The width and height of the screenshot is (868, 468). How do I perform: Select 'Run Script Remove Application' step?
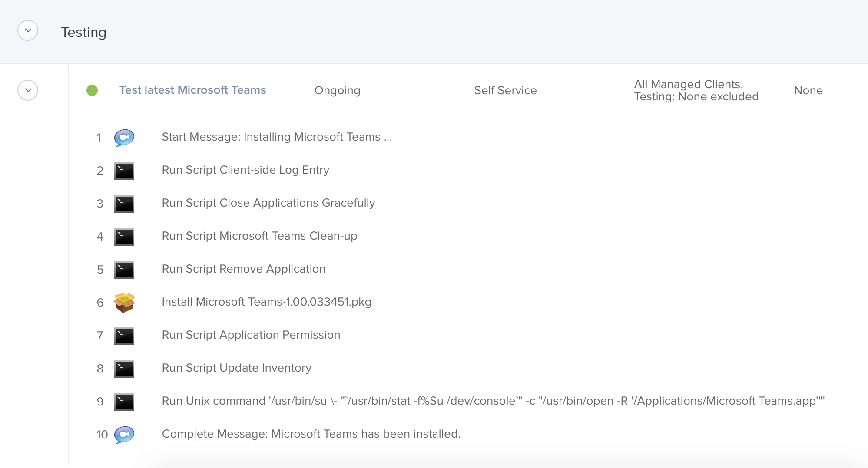pyautogui.click(x=244, y=269)
